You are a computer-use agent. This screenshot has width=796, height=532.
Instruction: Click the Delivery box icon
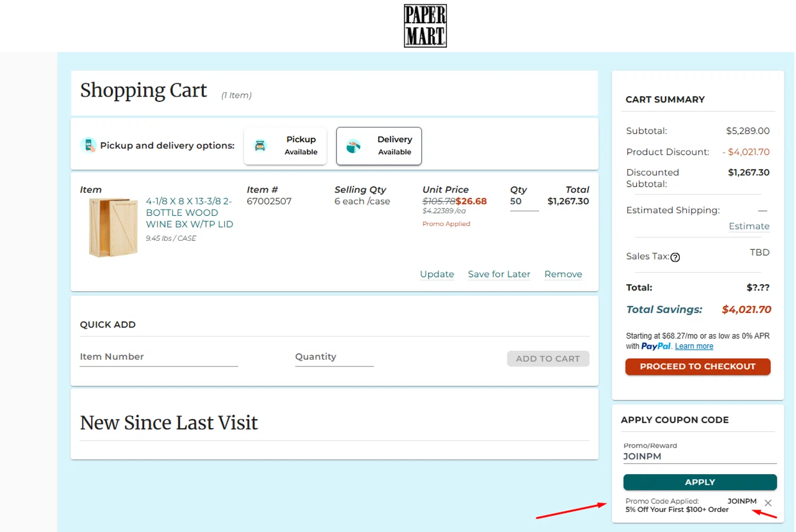[353, 146]
